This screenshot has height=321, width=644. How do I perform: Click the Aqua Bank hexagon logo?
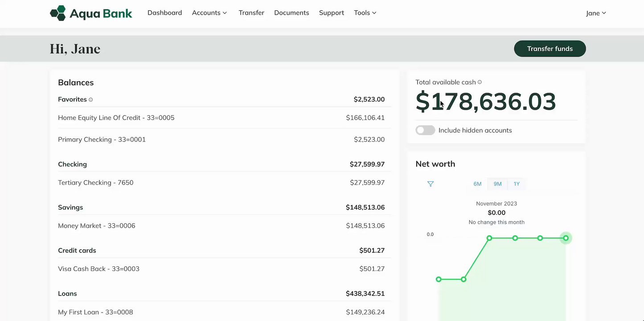[x=58, y=13]
